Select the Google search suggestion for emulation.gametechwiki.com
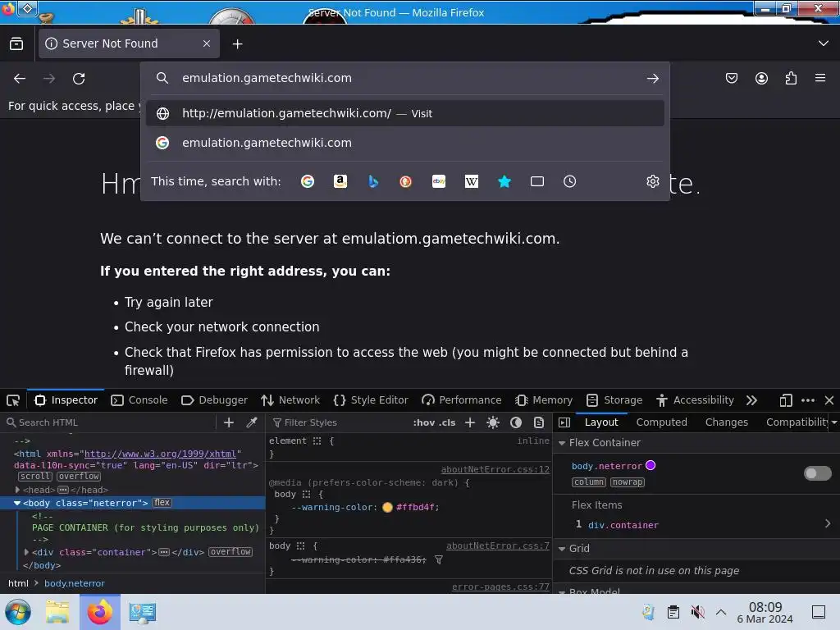 coord(405,143)
